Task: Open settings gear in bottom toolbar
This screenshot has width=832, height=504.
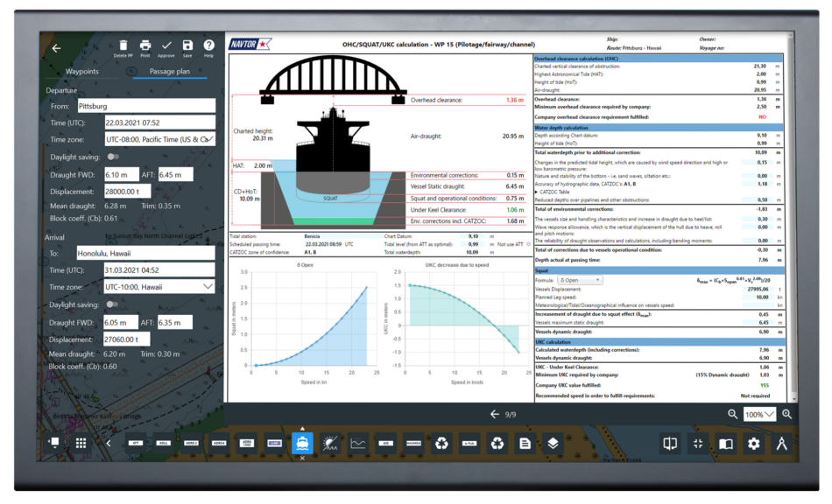Action: pyautogui.click(x=753, y=444)
